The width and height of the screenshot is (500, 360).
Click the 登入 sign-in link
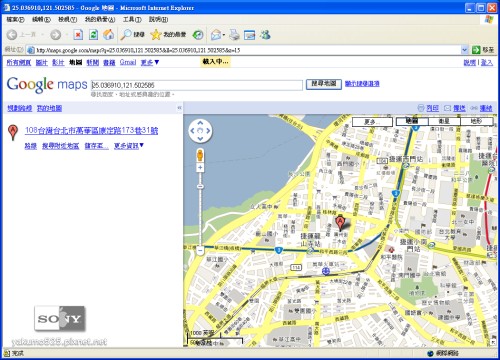click(486, 62)
